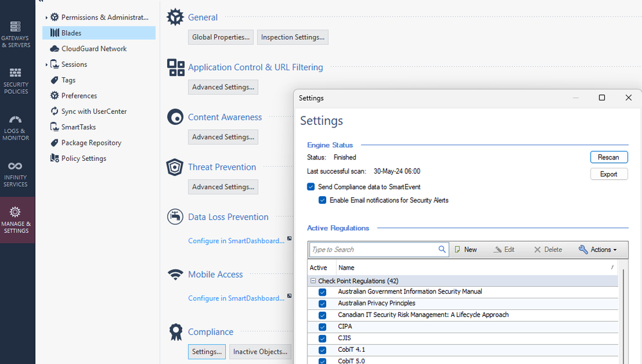Uncheck the CobiT 5.0 regulation
This screenshot has width=642, height=364.
(x=322, y=361)
